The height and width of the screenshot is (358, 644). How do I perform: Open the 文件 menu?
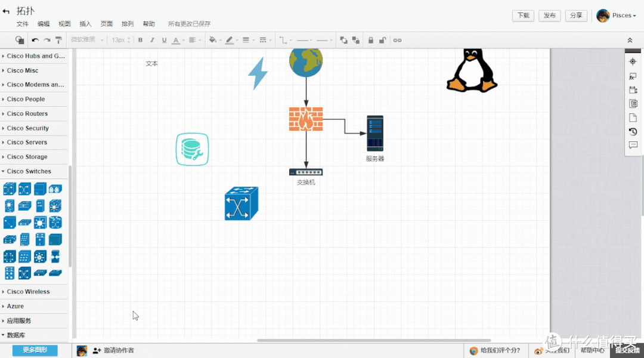coord(22,24)
